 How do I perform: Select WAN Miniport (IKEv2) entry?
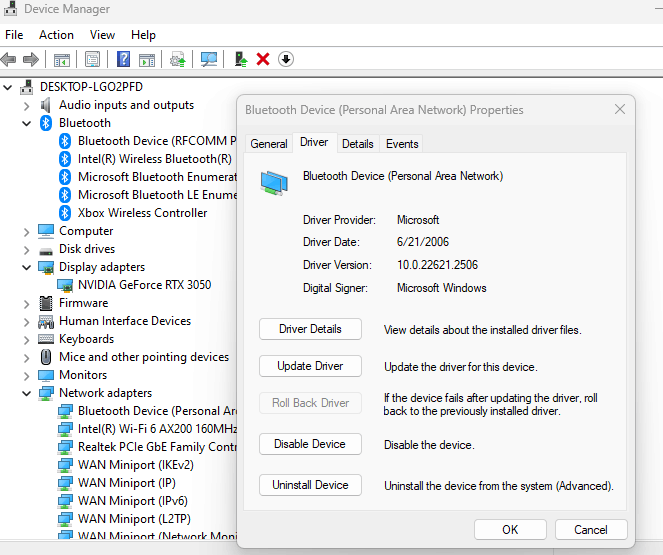tap(136, 465)
